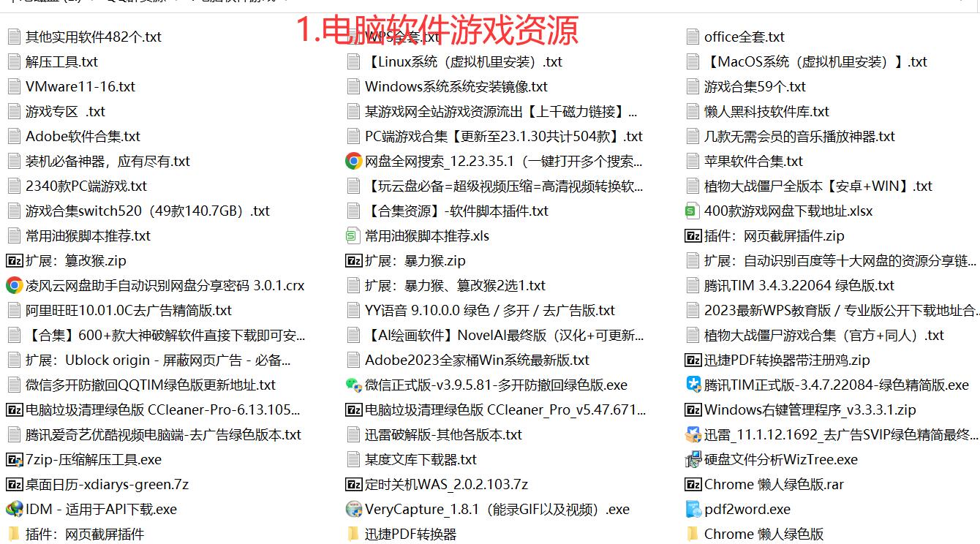Select 常用油猴脚本推荐.xls spreadsheet file
Image resolution: width=980 pixels, height=544 pixels.
pos(426,235)
